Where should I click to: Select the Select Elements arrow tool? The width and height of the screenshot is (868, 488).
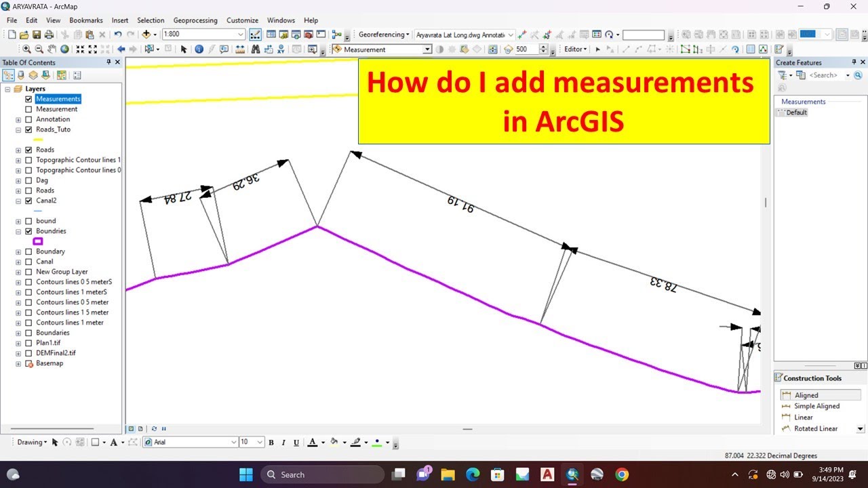click(x=184, y=49)
